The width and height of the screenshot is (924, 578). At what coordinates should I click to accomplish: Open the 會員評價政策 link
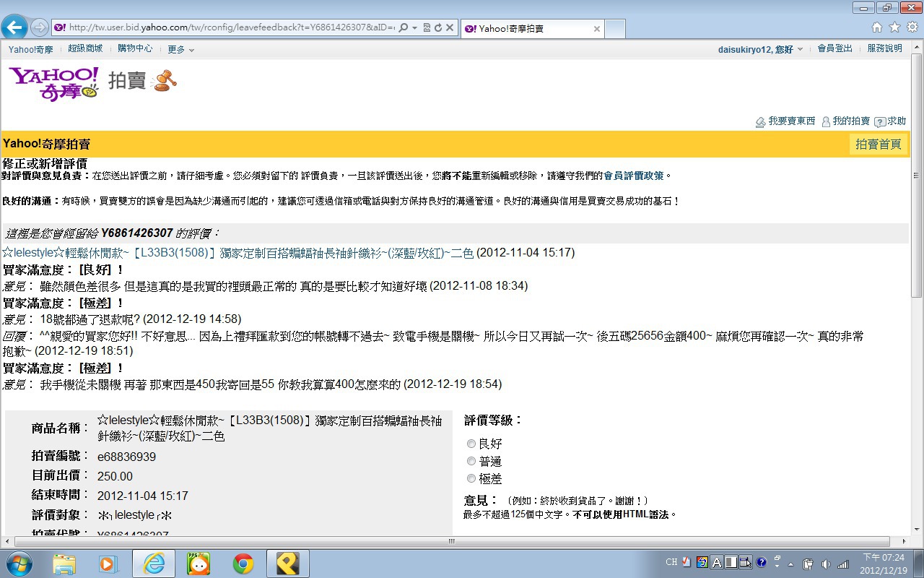(x=634, y=176)
